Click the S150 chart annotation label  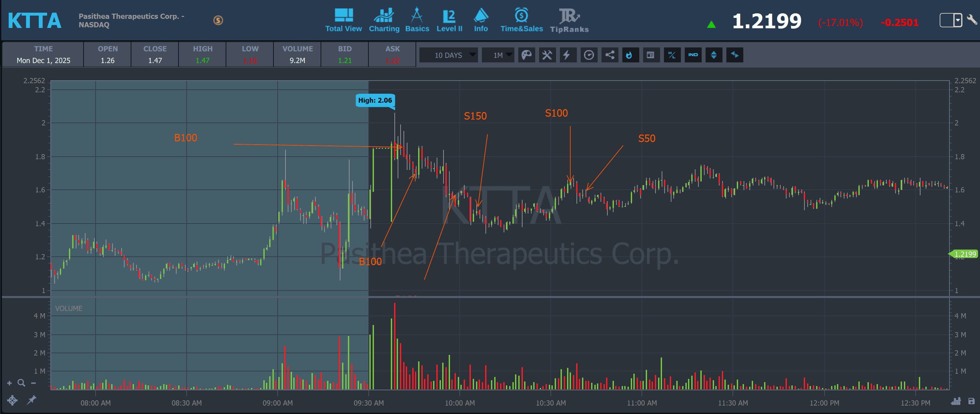click(x=475, y=116)
